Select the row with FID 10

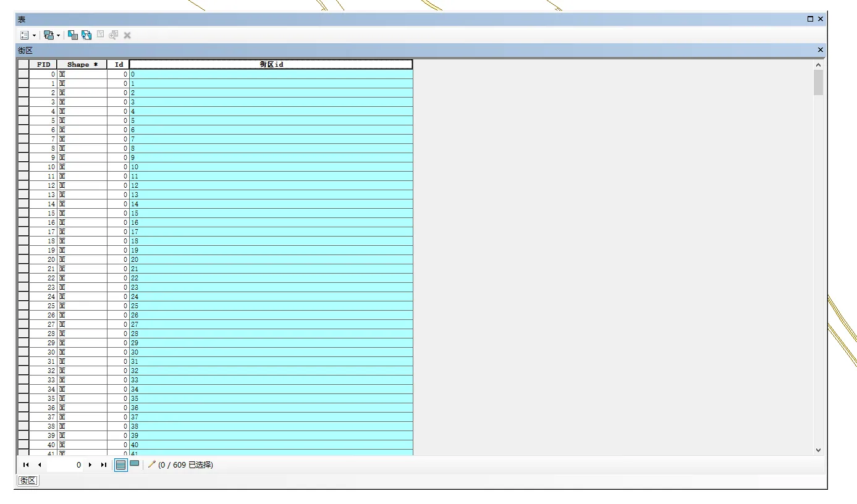pos(23,167)
